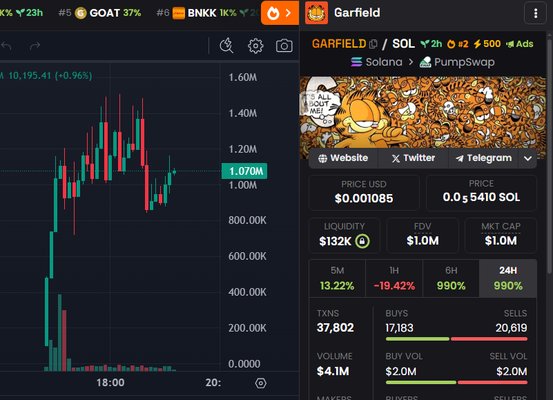This screenshot has height=400, width=553.
Task: Click the Garfield banner image
Action: point(423,113)
